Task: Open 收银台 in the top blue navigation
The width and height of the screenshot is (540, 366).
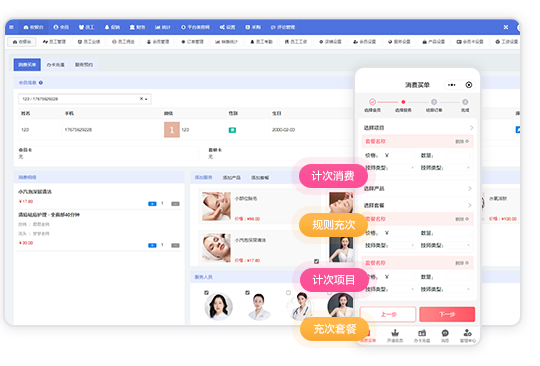Action: (33, 27)
